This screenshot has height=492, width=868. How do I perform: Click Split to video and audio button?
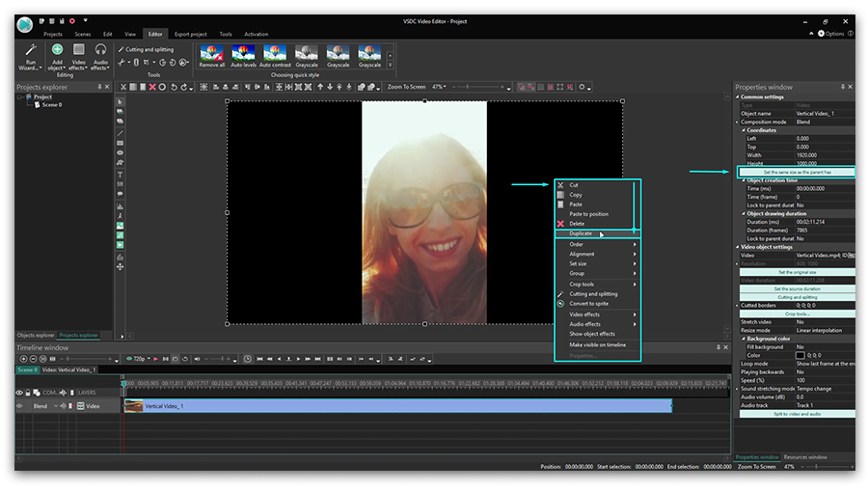(798, 414)
